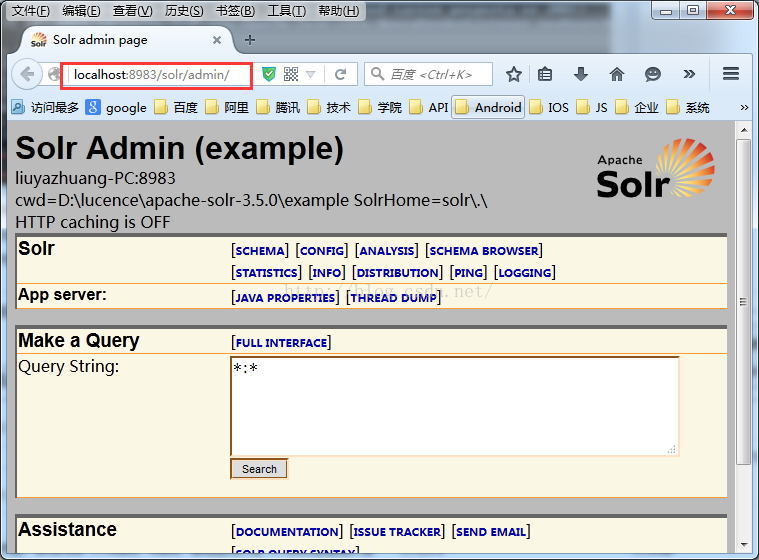Open the 书签(B) menu

pyautogui.click(x=235, y=11)
